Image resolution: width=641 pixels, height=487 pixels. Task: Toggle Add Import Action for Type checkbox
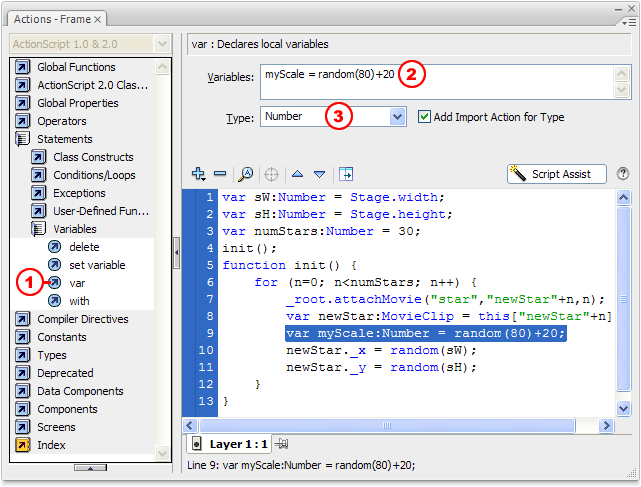(424, 117)
